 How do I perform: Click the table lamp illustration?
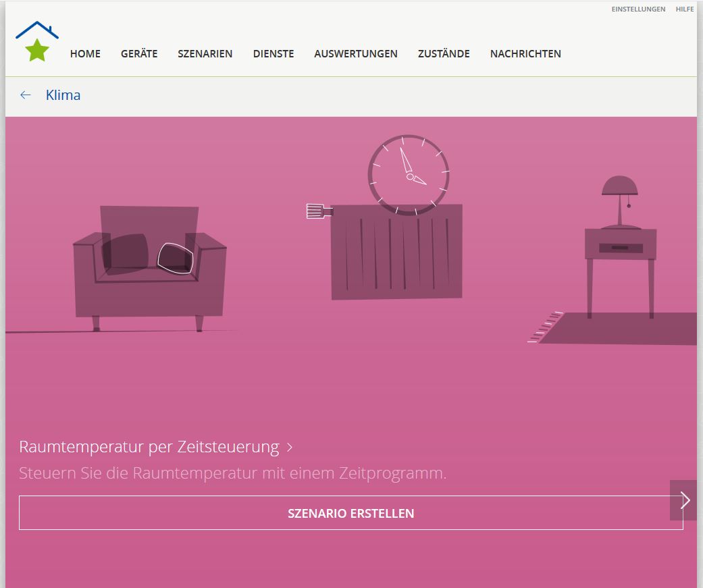click(620, 201)
